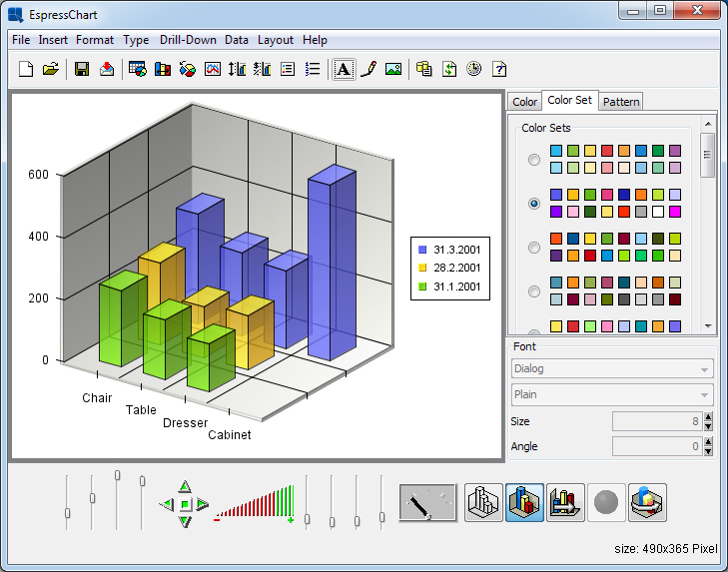Viewport: 728px width, 572px height.
Task: Insert a background image via picture icon
Action: coord(393,69)
